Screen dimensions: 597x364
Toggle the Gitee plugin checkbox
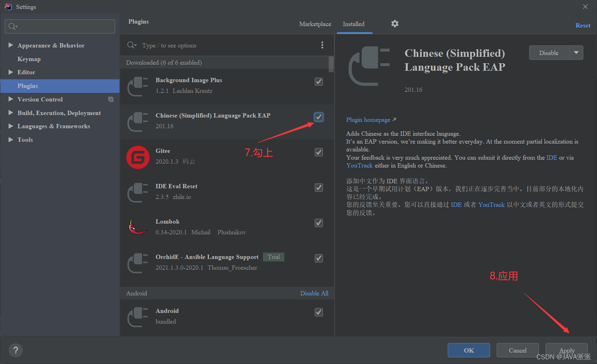pos(319,152)
